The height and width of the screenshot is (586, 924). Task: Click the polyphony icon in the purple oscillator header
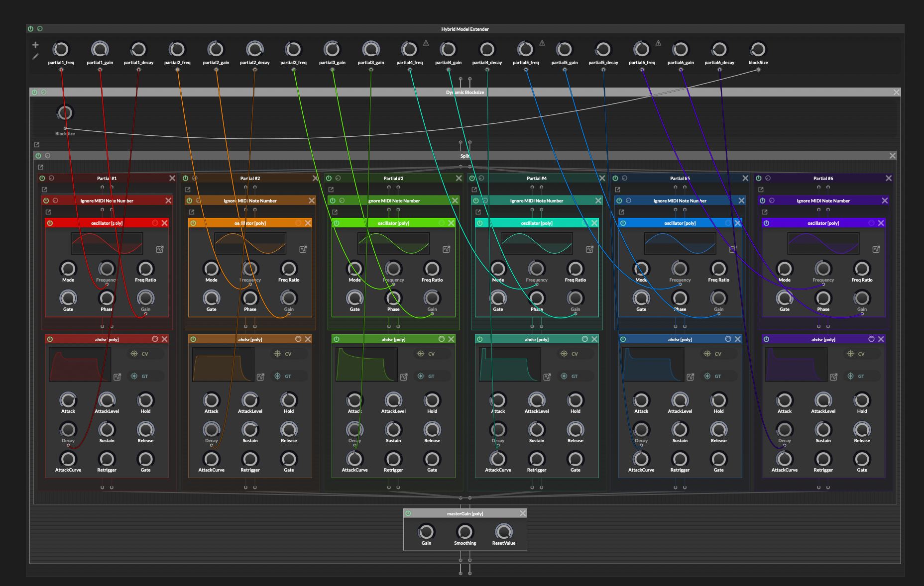pyautogui.click(x=871, y=223)
